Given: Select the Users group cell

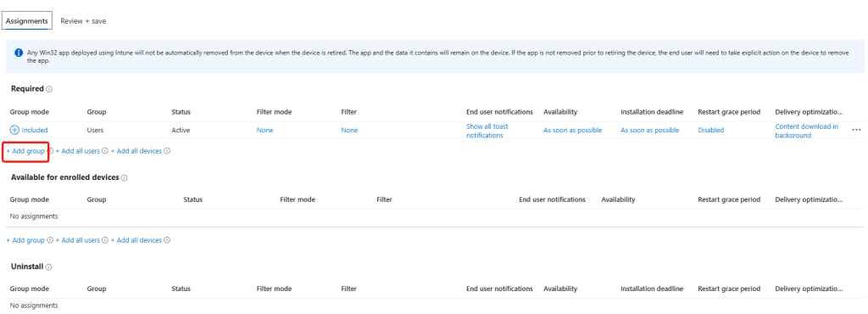Looking at the screenshot, I should [95, 130].
